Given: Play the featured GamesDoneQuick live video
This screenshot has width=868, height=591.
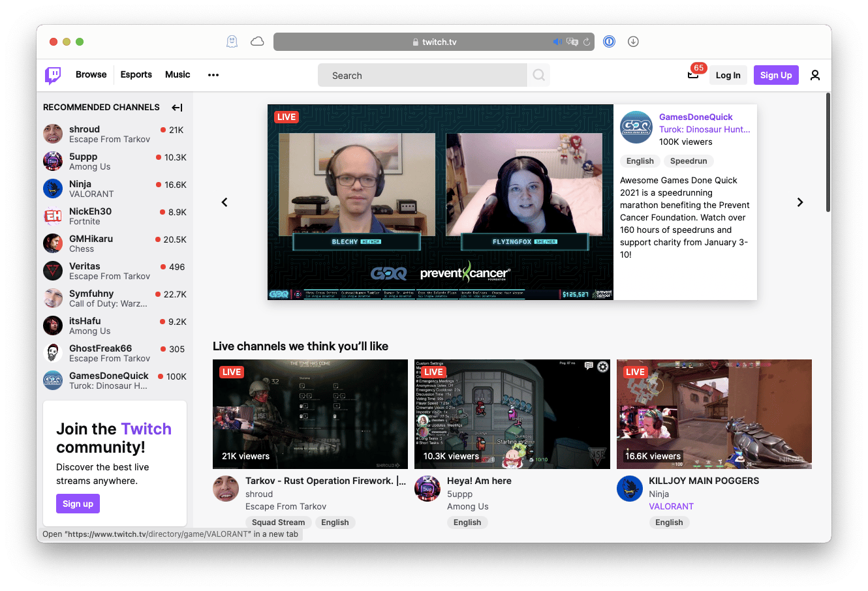Looking at the screenshot, I should 441,202.
